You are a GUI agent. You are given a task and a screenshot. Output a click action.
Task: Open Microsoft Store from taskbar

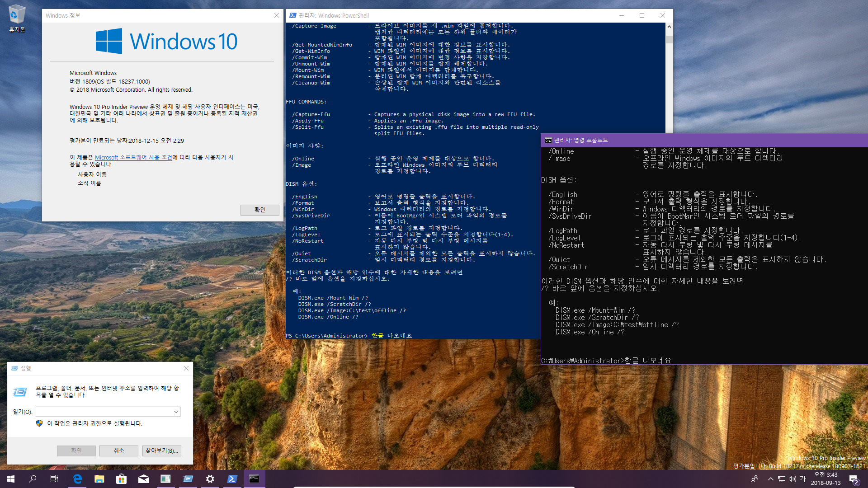121,479
